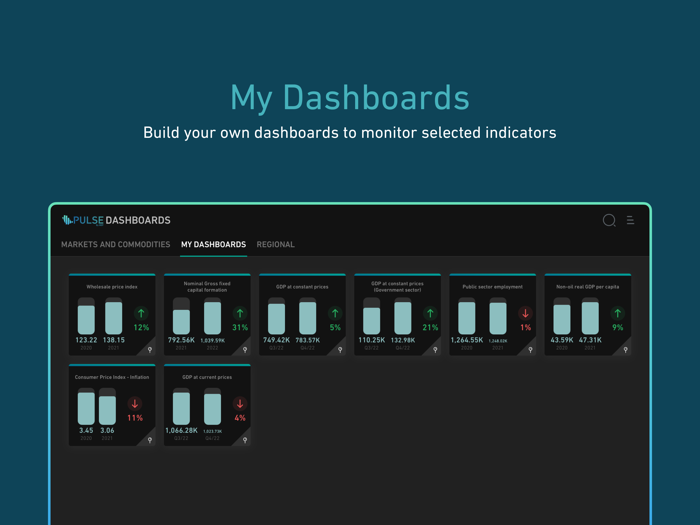Click the 31% change label
This screenshot has width=700, height=525.
[x=240, y=328]
